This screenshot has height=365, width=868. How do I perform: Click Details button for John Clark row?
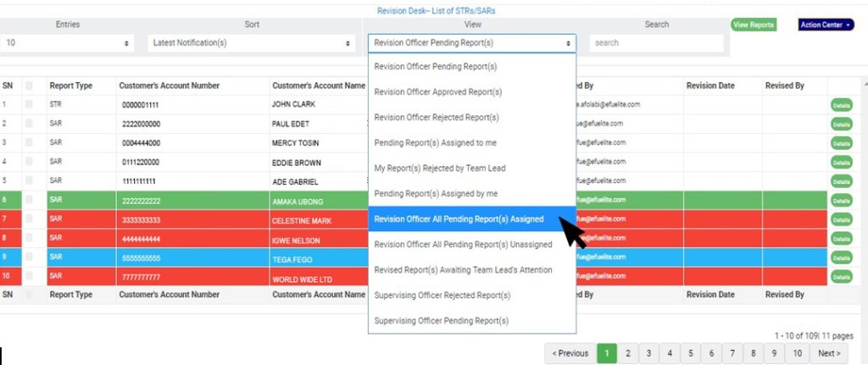840,105
